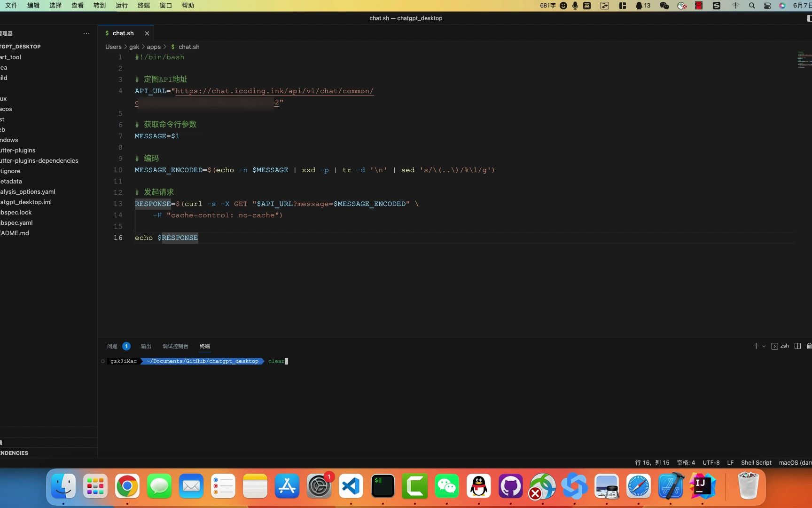Split the terminal panel

click(x=797, y=346)
